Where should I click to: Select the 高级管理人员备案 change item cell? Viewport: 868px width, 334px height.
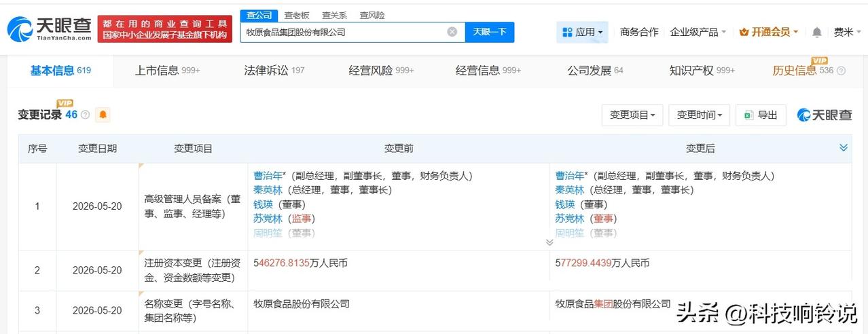193,206
